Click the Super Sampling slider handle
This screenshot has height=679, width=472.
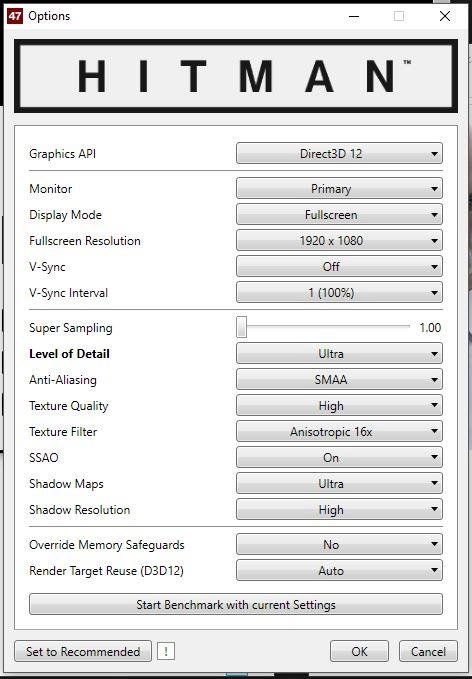coord(242,327)
